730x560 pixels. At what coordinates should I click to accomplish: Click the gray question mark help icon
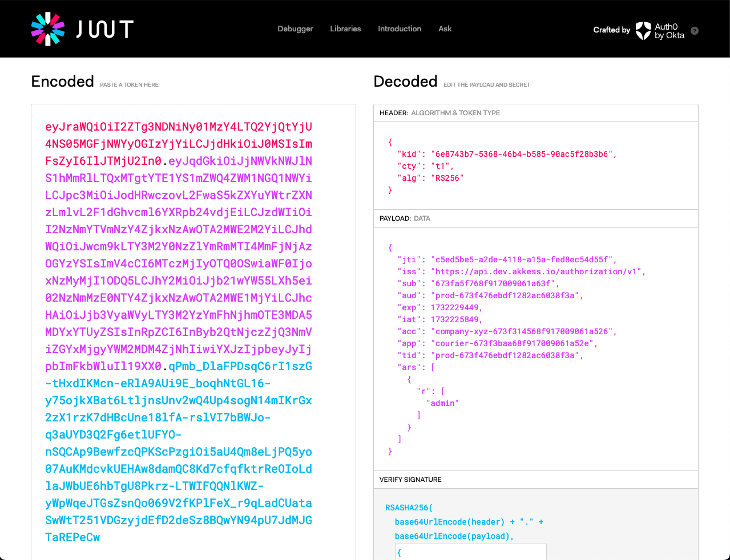(695, 31)
